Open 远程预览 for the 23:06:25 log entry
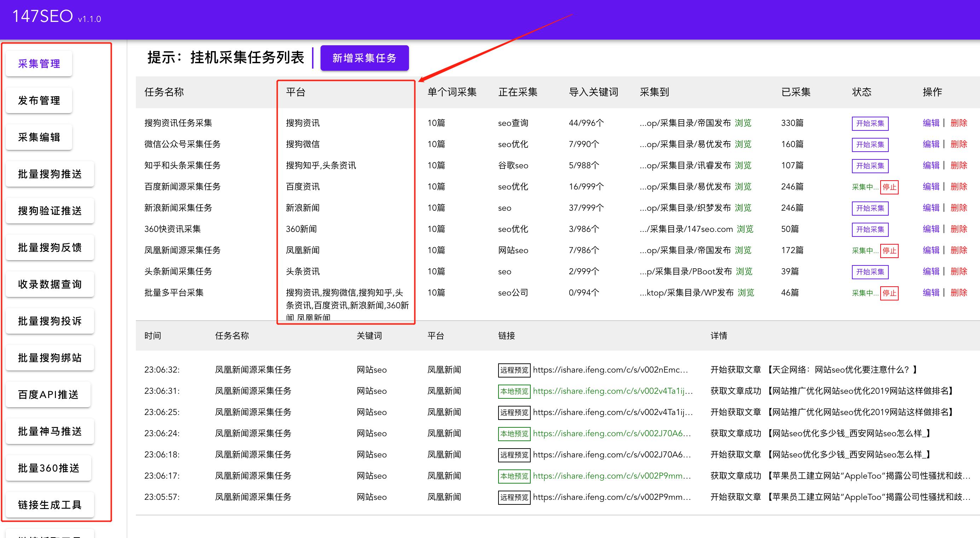Image resolution: width=980 pixels, height=538 pixels. click(514, 413)
